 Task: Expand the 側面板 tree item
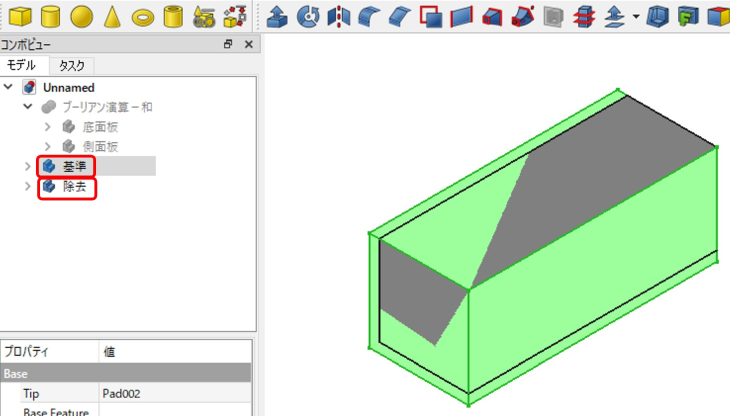(x=47, y=147)
